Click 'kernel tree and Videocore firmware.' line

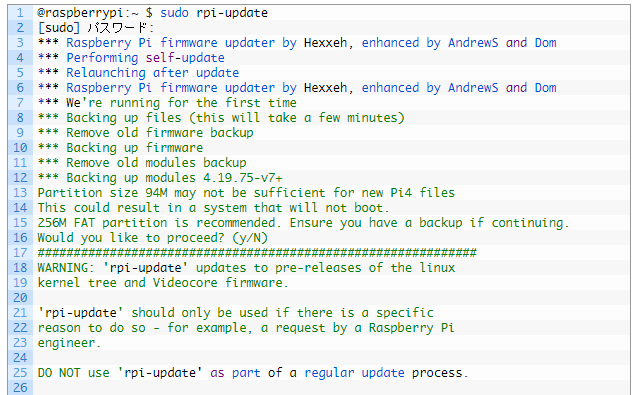coord(163,283)
